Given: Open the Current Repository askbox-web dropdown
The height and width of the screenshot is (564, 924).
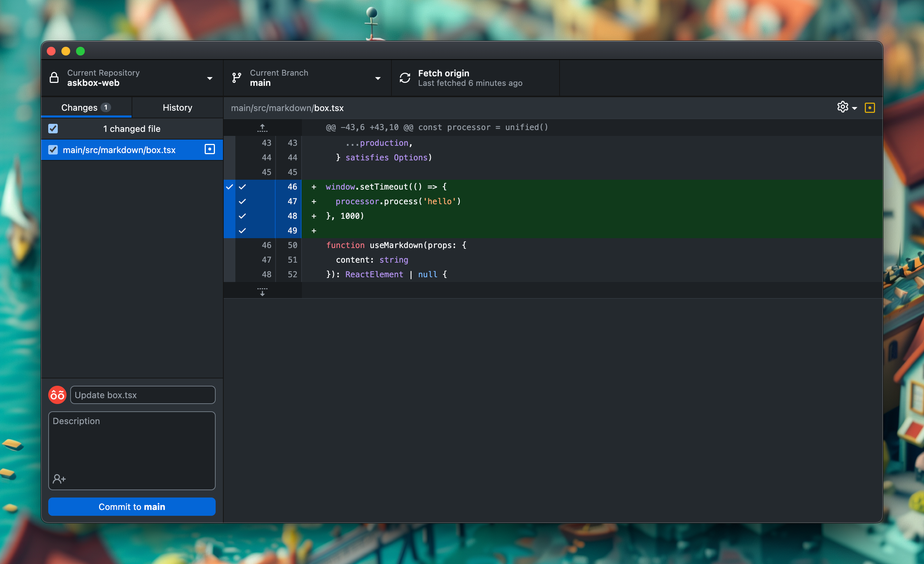Looking at the screenshot, I should [x=132, y=78].
